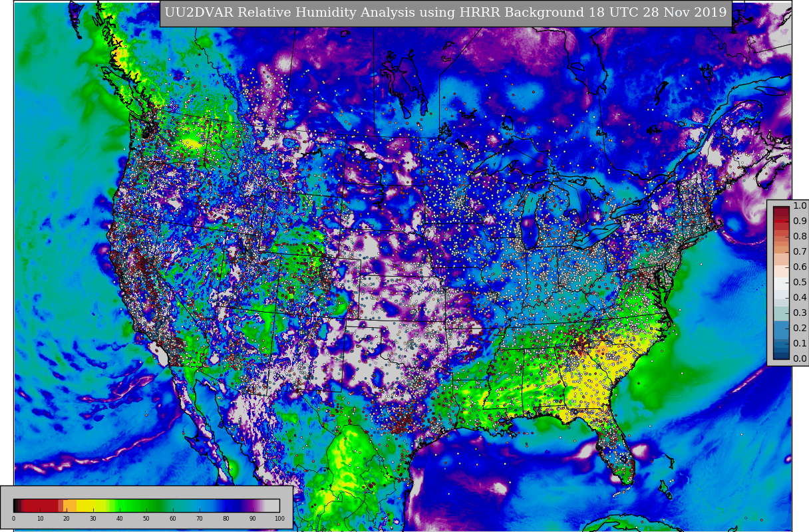Screen dimensions: 809x532
Task: Click the "100" tick label on humidity colorbar
Action: click(x=279, y=519)
